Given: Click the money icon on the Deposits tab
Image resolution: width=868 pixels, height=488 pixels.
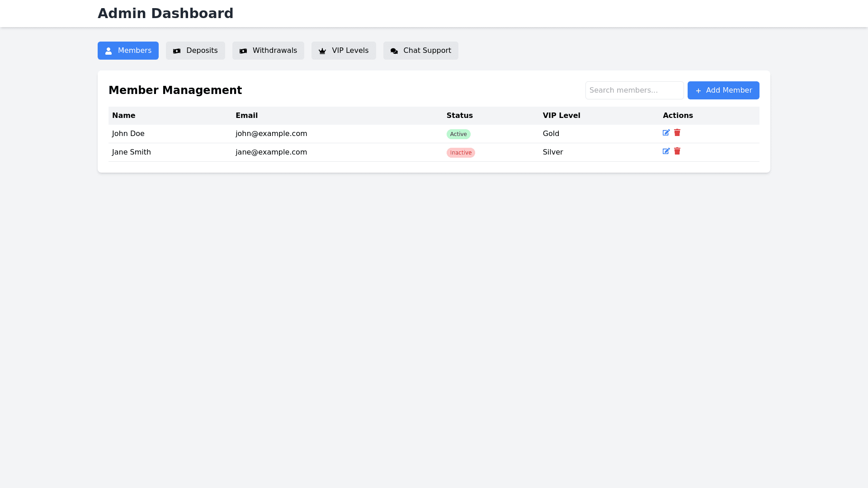Looking at the screenshot, I should click(x=177, y=51).
